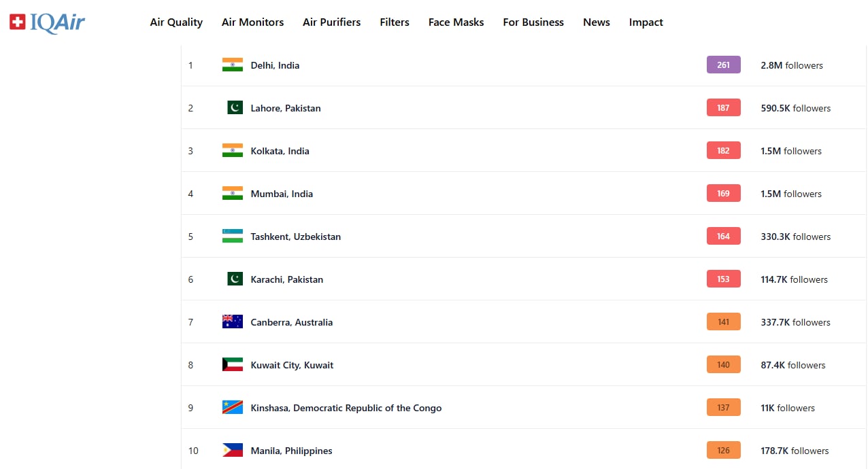The width and height of the screenshot is (868, 469).
Task: Click the Pakistan flag beside Lahore
Action: tap(235, 108)
